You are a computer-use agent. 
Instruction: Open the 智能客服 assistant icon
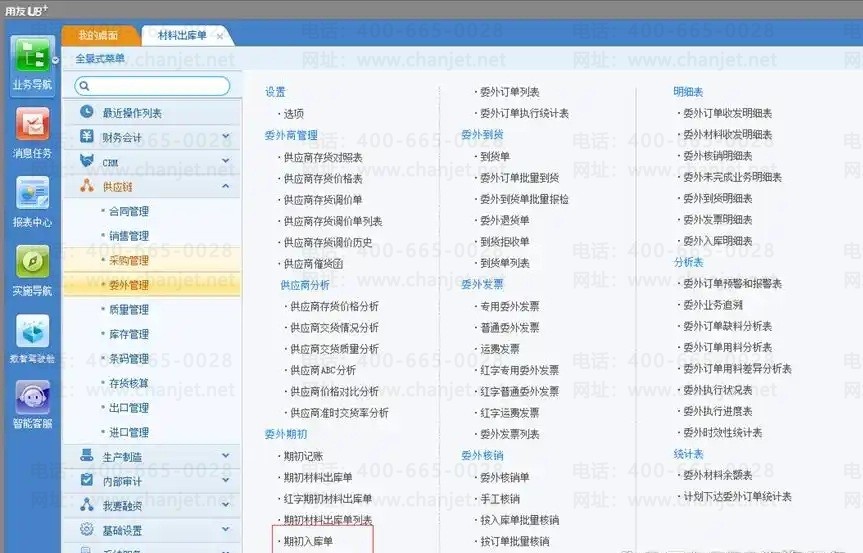[x=32, y=399]
